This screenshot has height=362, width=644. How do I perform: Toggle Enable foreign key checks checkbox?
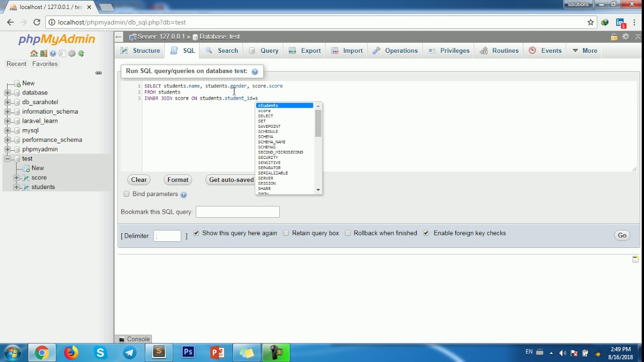(426, 233)
